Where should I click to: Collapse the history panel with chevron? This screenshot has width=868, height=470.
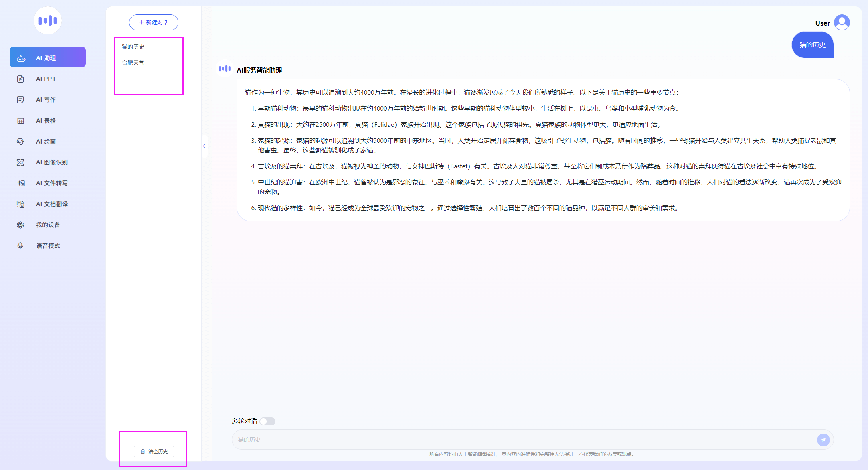coord(204,146)
